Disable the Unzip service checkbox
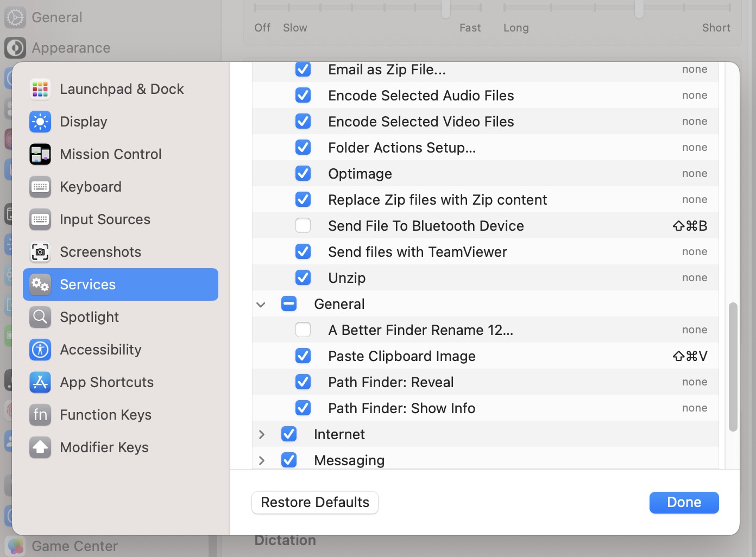This screenshot has width=756, height=557. pyautogui.click(x=303, y=277)
